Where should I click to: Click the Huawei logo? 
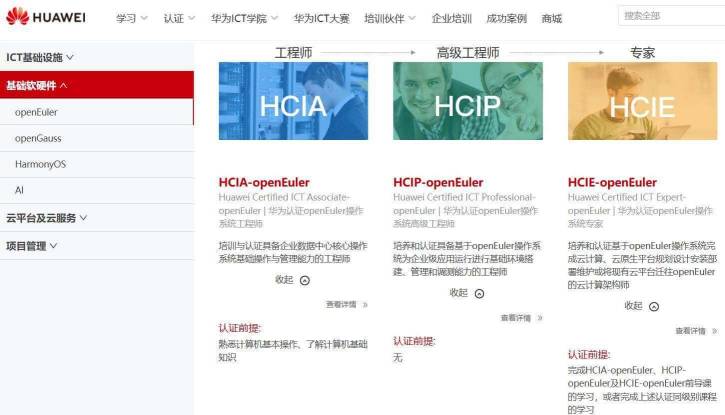pyautogui.click(x=46, y=17)
